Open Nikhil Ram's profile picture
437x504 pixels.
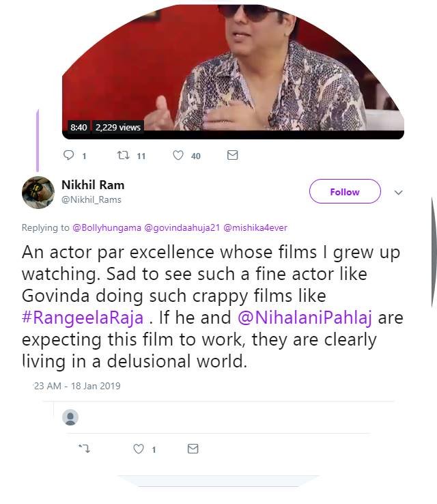coord(38,192)
